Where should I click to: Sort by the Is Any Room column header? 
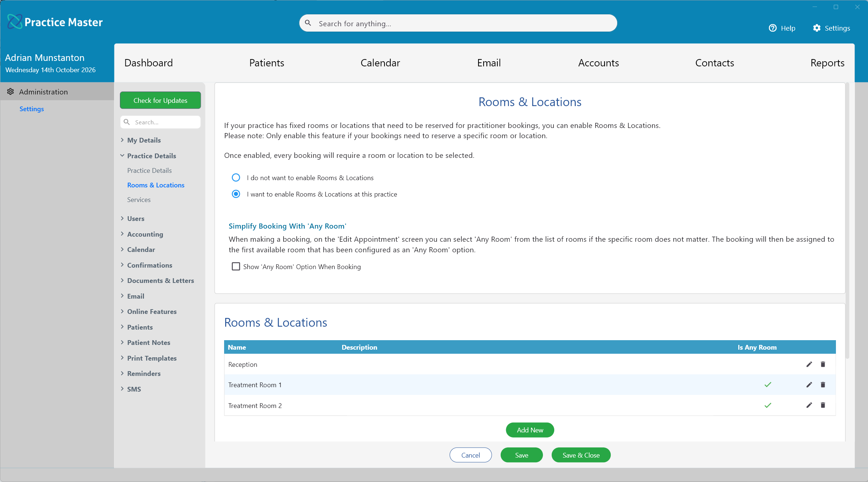click(757, 347)
